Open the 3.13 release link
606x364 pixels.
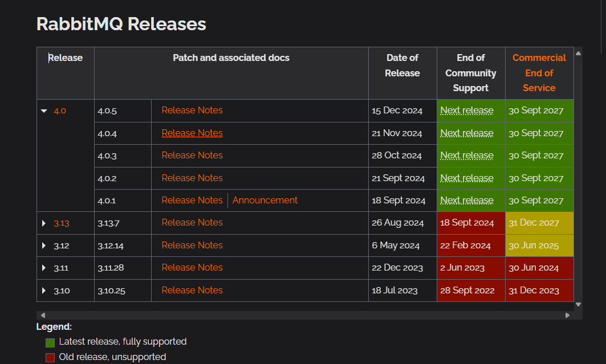coord(62,223)
